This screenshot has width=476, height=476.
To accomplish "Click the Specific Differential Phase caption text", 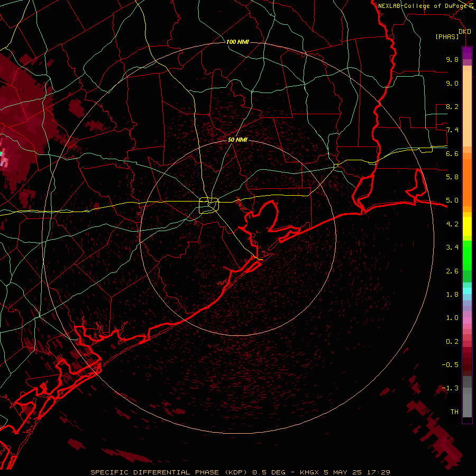I will pos(240,472).
